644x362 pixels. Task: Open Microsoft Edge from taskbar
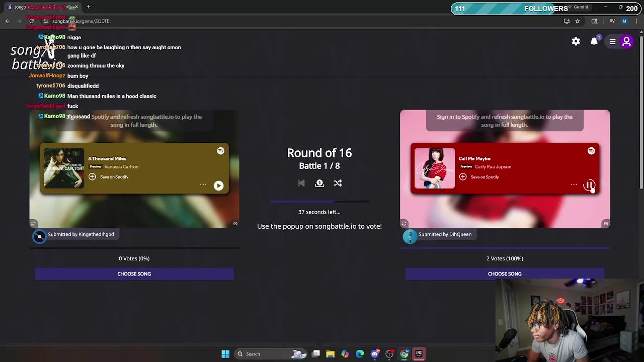click(360, 354)
